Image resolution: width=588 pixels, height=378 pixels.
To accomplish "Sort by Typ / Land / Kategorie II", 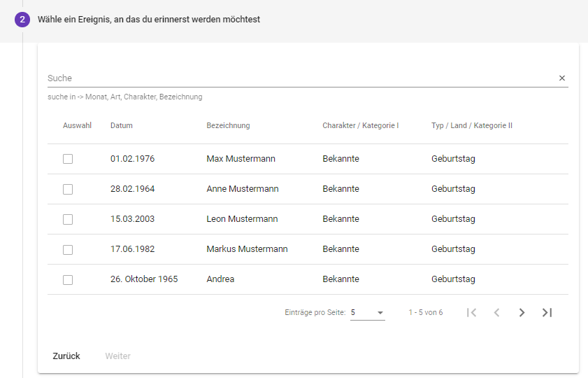I will [x=472, y=126].
